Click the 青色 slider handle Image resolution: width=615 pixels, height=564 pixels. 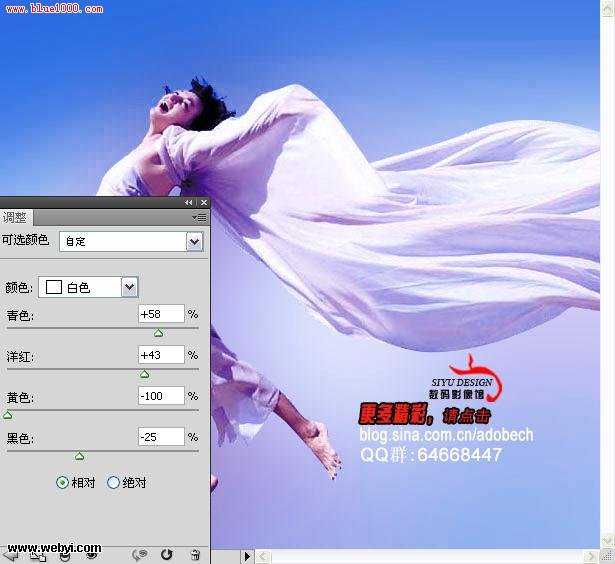(158, 333)
